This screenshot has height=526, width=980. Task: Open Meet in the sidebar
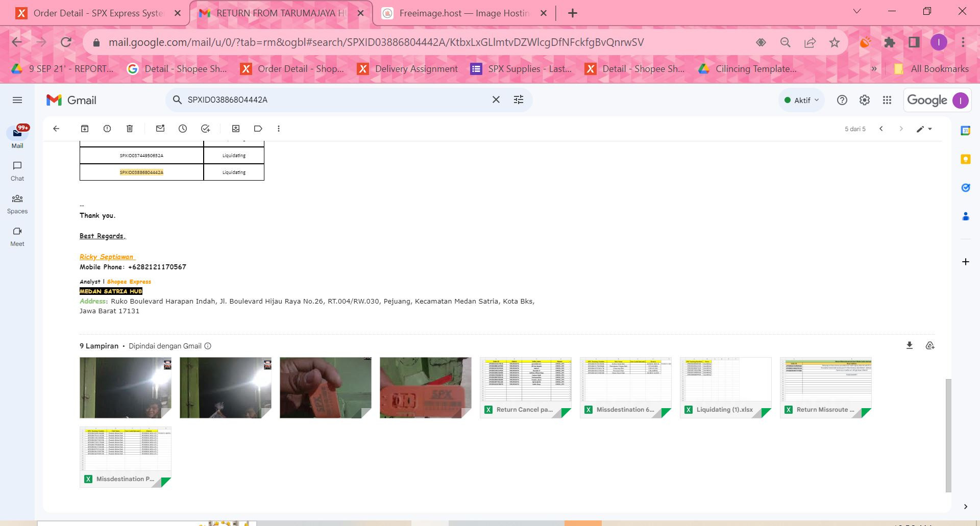[x=17, y=236]
